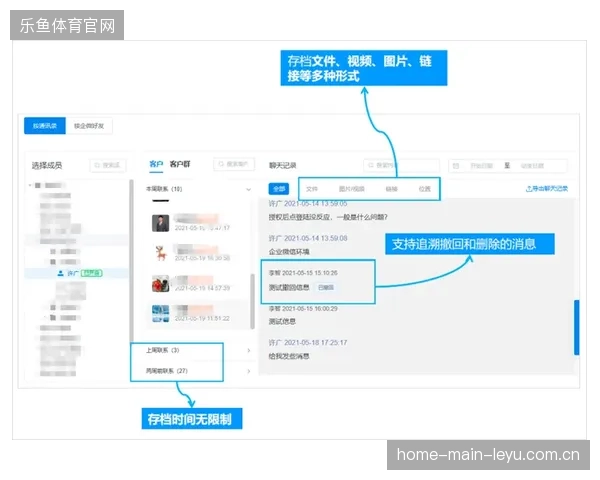Image resolution: width=600 pixels, height=480 pixels.
Task: Open customer with reindeer avatar
Action: [x=160, y=253]
